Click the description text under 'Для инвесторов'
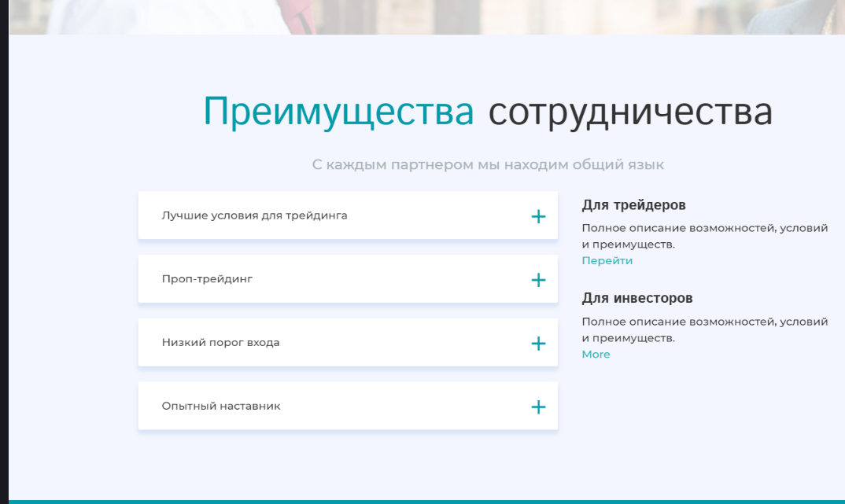This screenshot has width=845, height=504. click(x=704, y=329)
